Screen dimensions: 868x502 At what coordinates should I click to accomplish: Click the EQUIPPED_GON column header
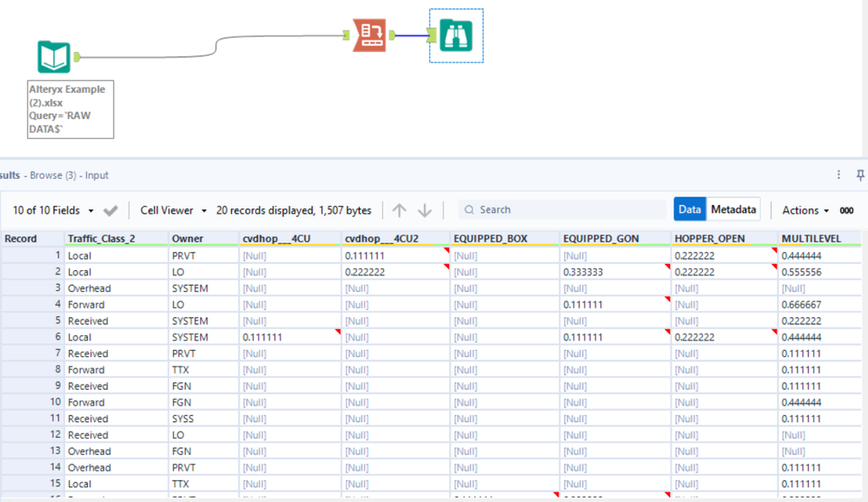coord(615,239)
